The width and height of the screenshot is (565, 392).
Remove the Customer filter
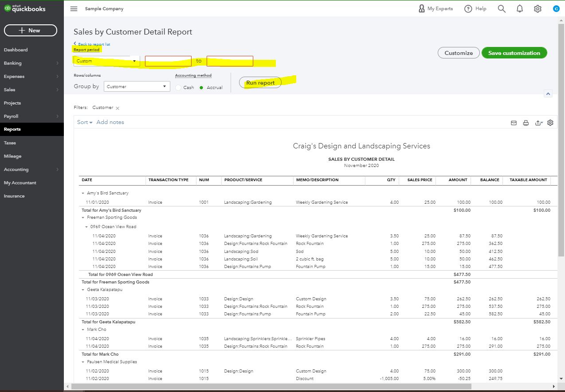coord(118,108)
